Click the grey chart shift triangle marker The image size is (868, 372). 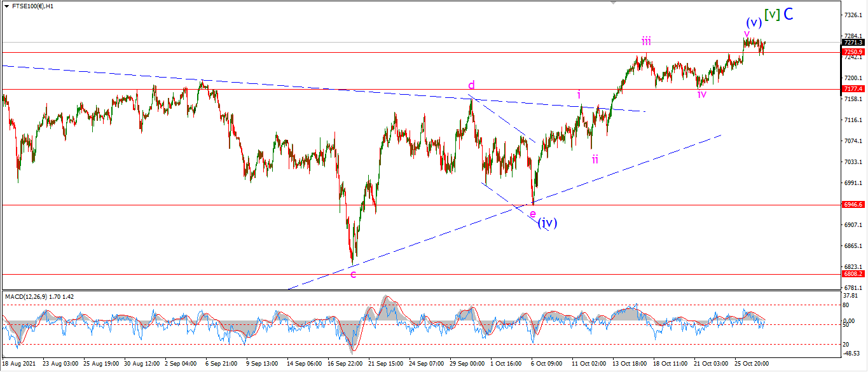pos(613,3)
